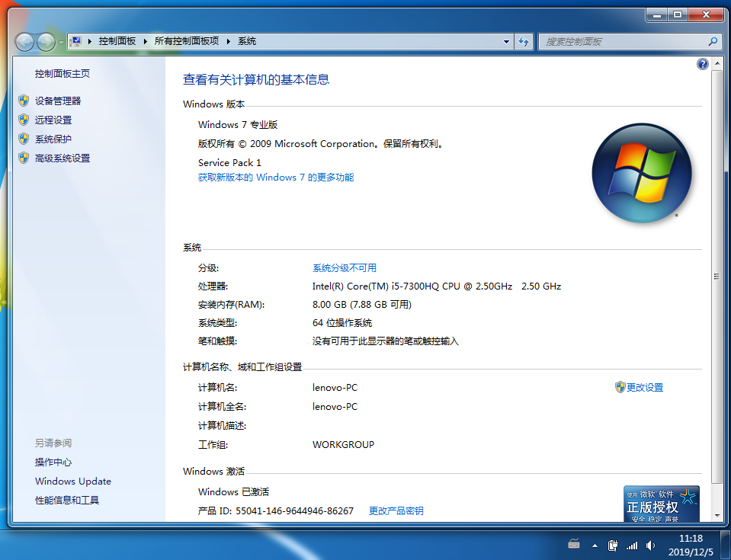This screenshot has width=731, height=560.
Task: Click the refresh button beside address bar
Action: click(524, 42)
